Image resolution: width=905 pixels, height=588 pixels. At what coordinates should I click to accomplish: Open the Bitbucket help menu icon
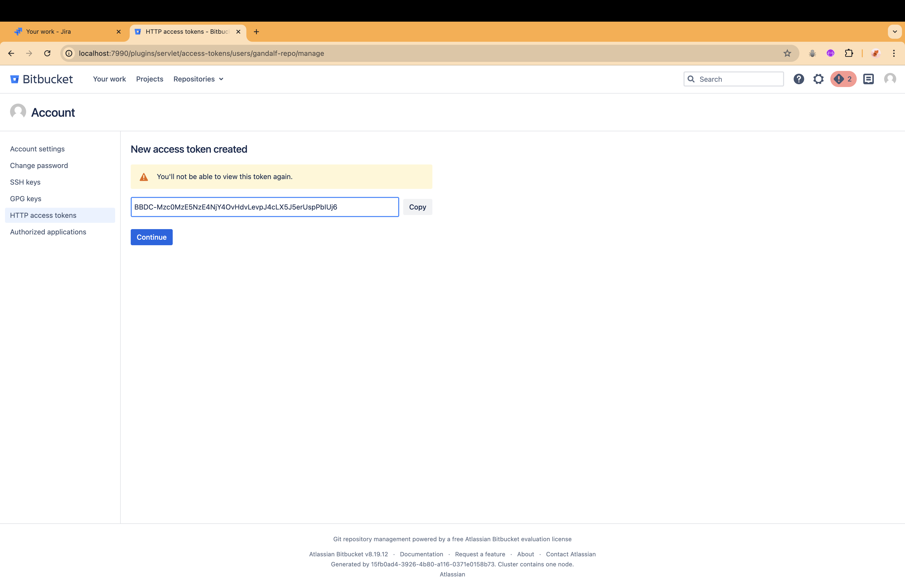pyautogui.click(x=798, y=79)
